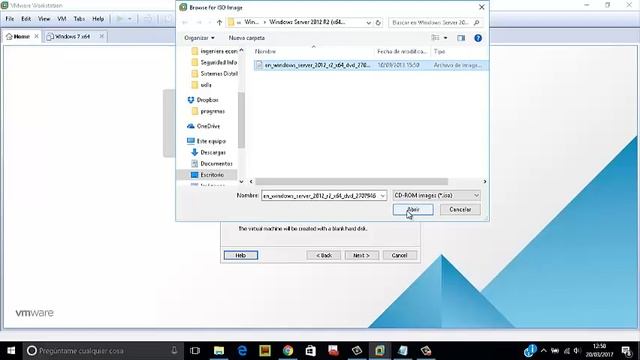Click the navigation pane scroll down arrow
This screenshot has height=360, width=640.
click(x=241, y=182)
